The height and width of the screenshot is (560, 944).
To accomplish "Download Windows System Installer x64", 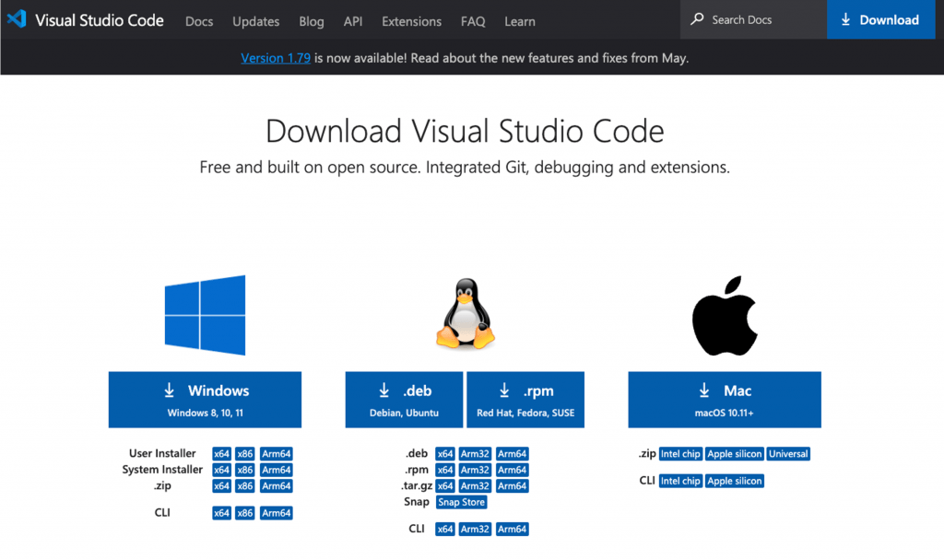I will point(221,470).
